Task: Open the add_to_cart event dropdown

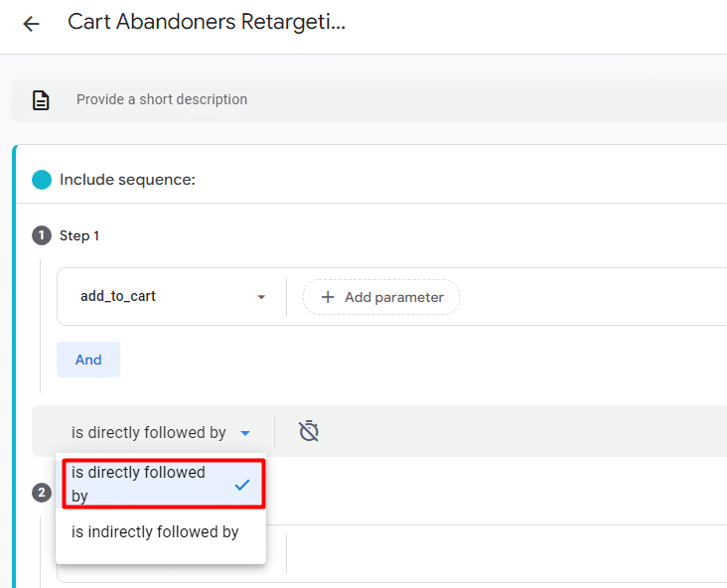Action: pos(169,297)
